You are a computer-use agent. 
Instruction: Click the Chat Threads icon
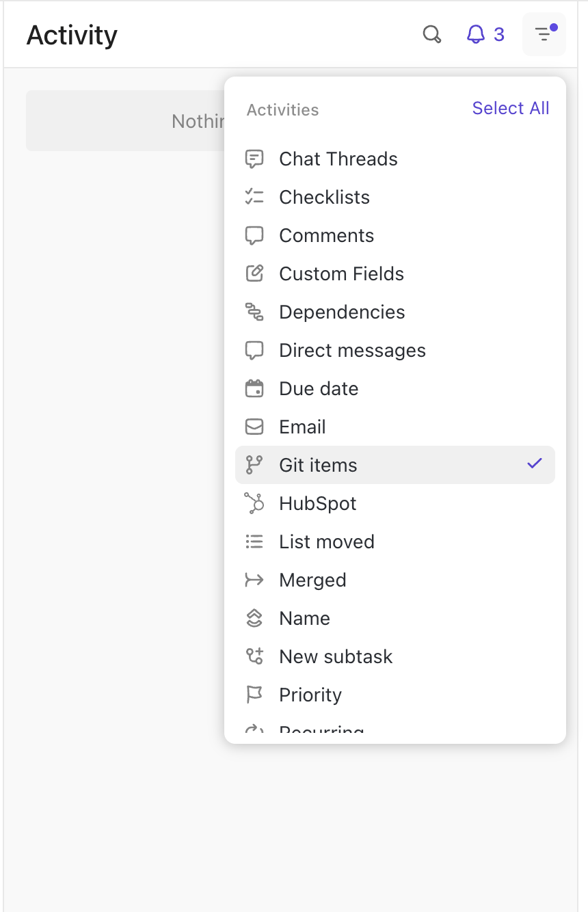point(254,159)
